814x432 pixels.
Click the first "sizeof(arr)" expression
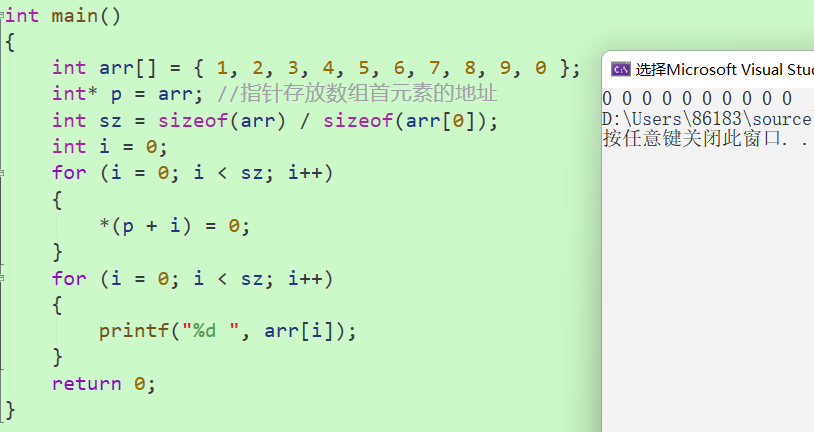tap(222, 120)
